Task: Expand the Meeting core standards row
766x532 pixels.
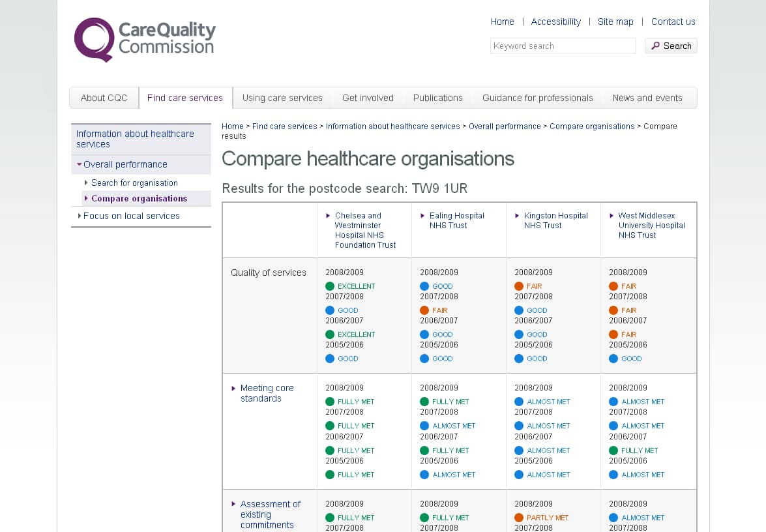Action: [234, 389]
